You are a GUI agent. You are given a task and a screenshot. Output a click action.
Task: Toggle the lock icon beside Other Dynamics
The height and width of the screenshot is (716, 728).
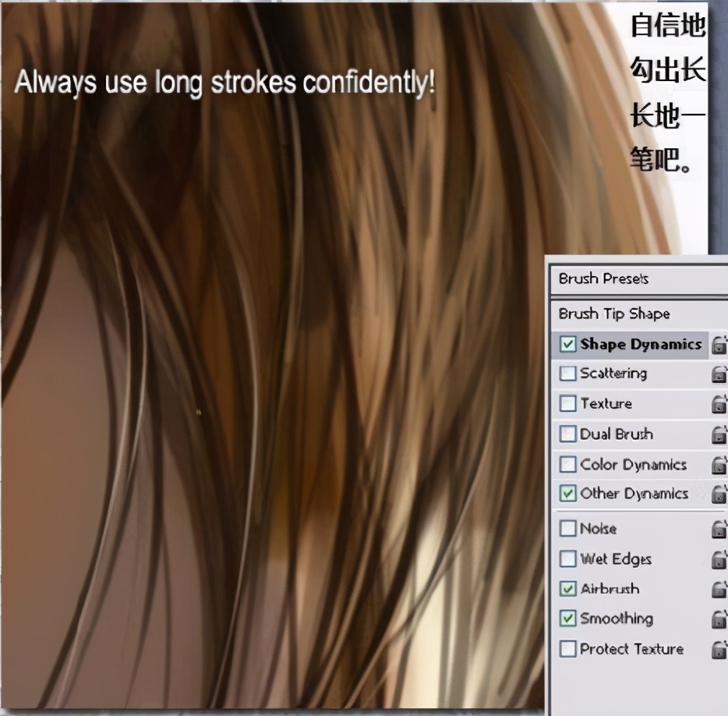[x=719, y=494]
